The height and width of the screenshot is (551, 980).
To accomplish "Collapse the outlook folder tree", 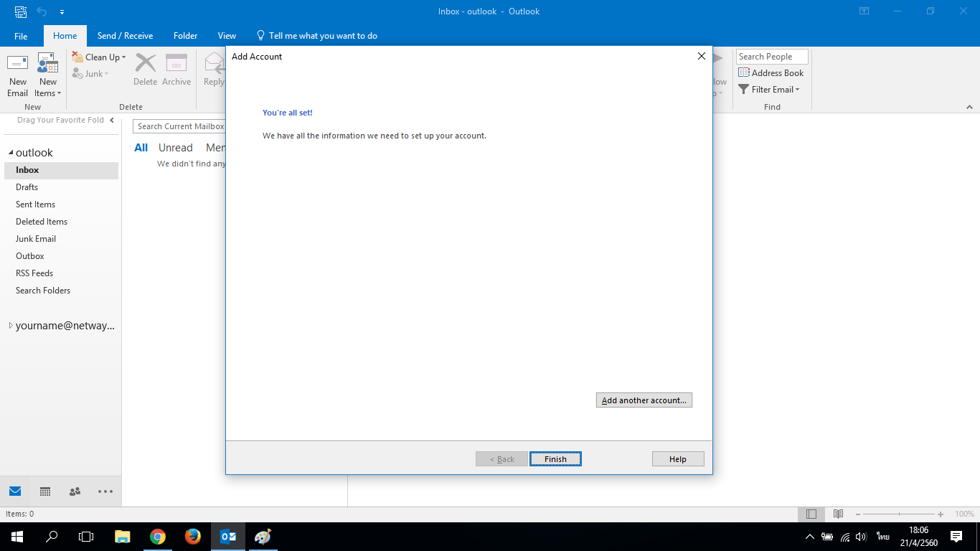I will click(x=11, y=153).
